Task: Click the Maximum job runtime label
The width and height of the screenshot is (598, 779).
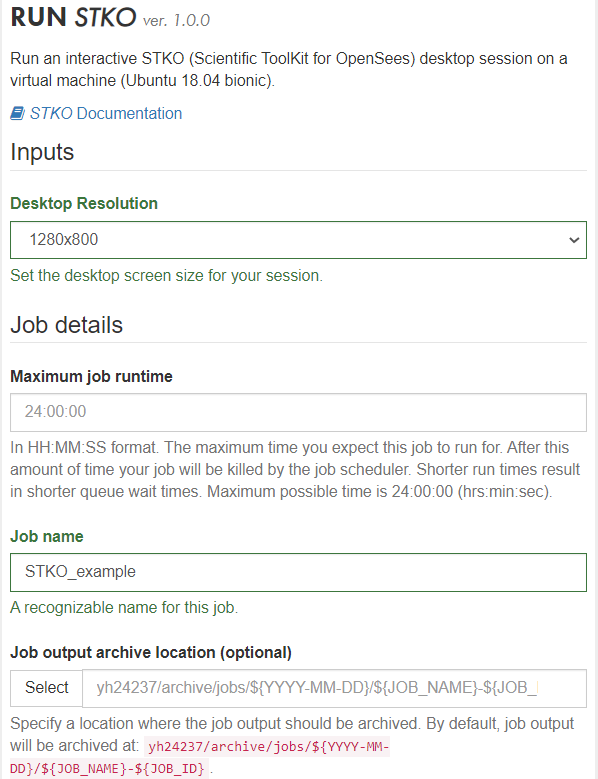Action: pos(91,377)
